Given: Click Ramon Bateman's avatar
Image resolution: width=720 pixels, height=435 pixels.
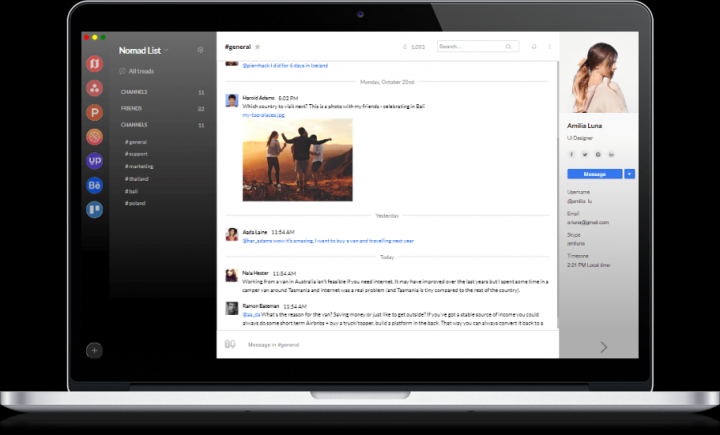Looking at the screenshot, I should [x=232, y=308].
